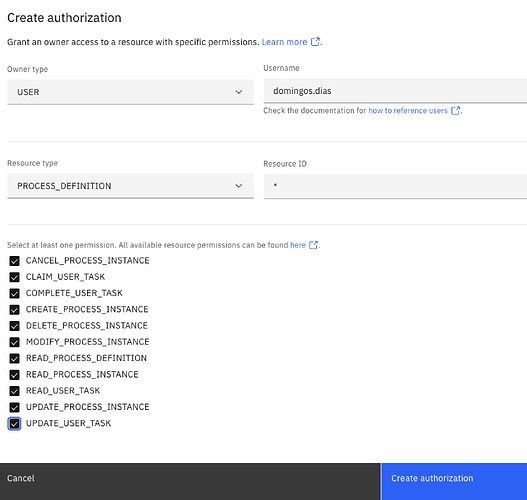Open the permissions 'here' link
The image size is (527, 500).
point(298,245)
